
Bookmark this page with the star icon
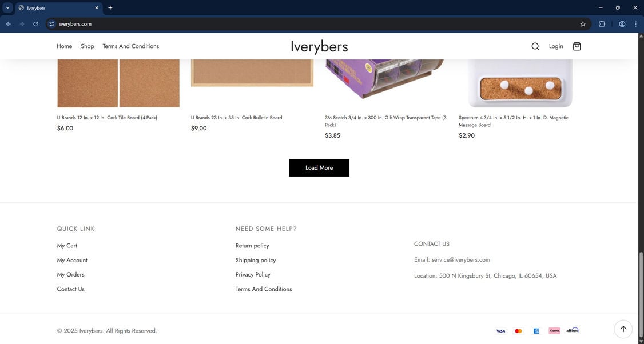tap(583, 24)
